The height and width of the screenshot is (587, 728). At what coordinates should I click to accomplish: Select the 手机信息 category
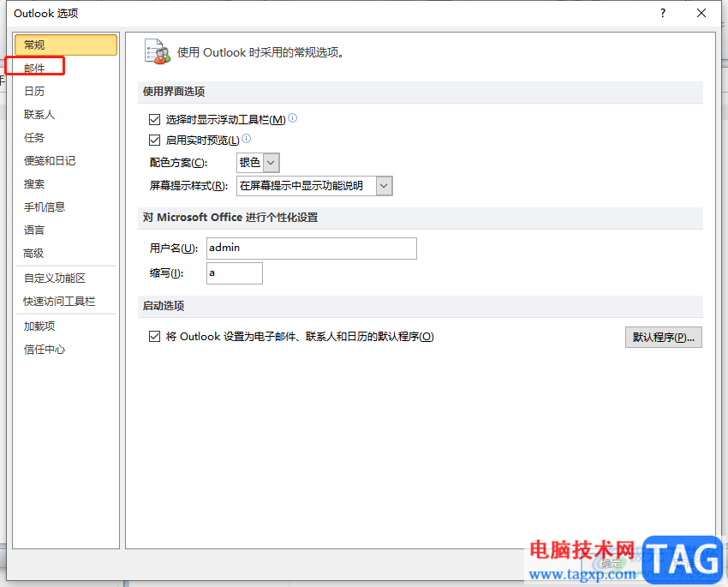65,207
